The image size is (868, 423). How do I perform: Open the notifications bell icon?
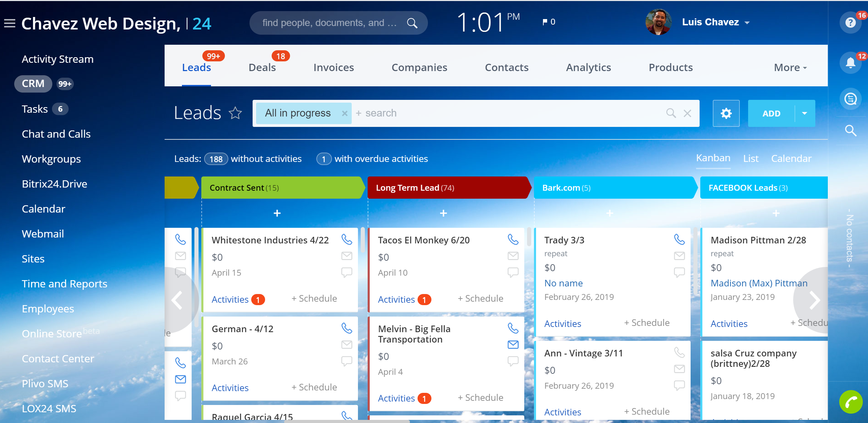(x=850, y=63)
